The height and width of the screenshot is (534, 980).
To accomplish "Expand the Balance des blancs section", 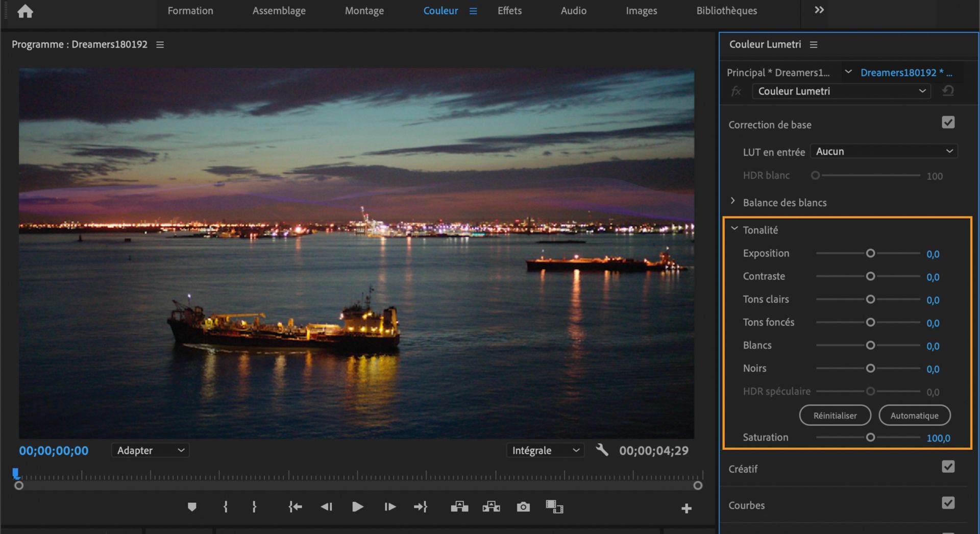I will (x=733, y=202).
